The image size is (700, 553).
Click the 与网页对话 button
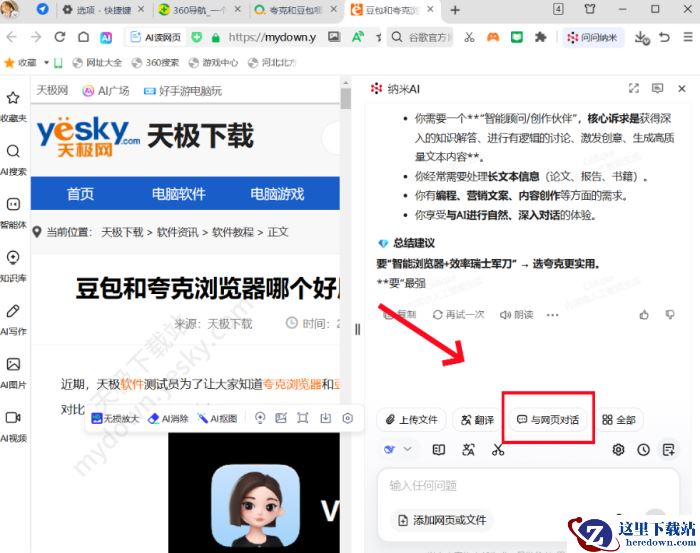548,420
